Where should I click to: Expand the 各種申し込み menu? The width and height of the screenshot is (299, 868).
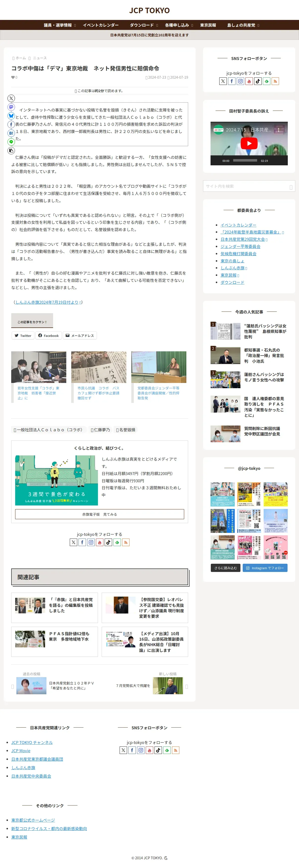coord(179,25)
